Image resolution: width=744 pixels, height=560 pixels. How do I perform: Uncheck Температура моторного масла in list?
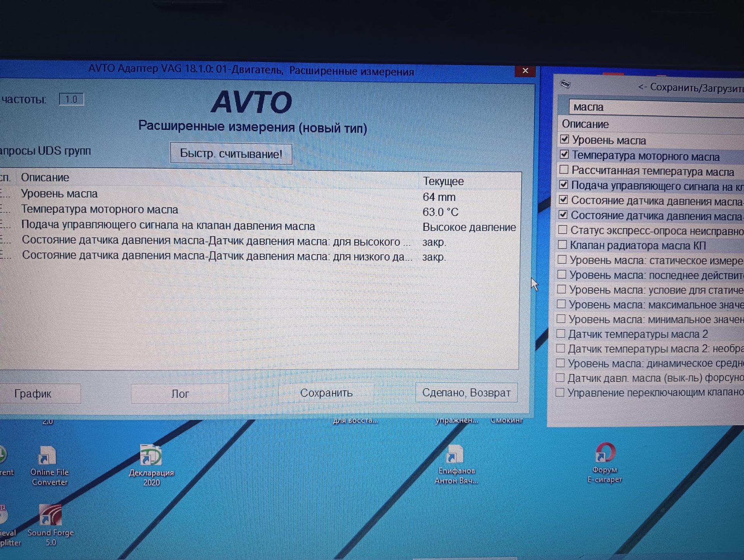point(564,155)
